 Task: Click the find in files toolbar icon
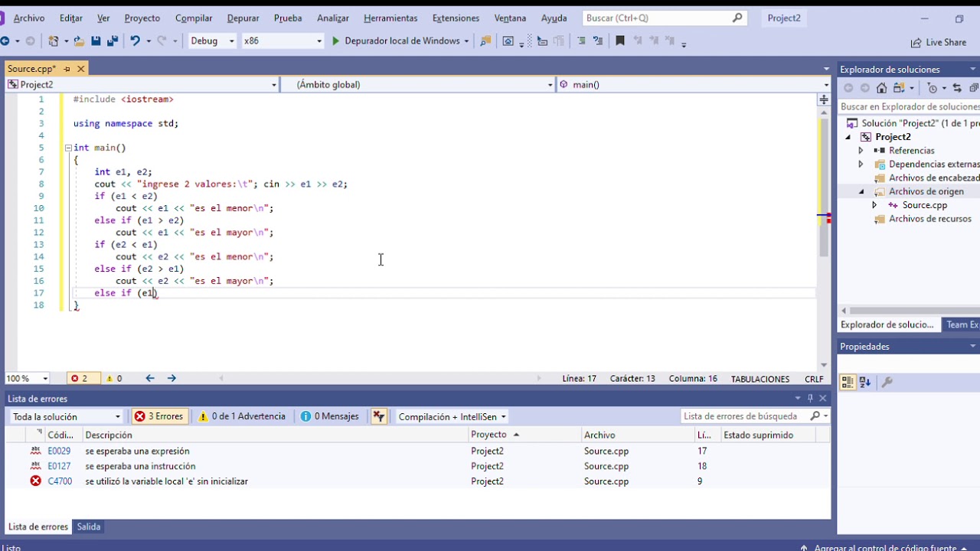(x=485, y=41)
